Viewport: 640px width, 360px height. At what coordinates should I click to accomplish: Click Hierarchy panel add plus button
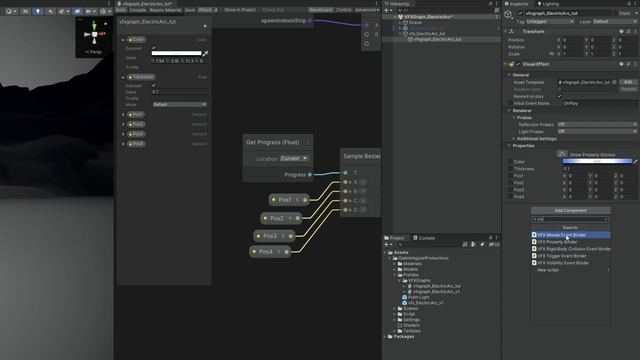[387, 10]
